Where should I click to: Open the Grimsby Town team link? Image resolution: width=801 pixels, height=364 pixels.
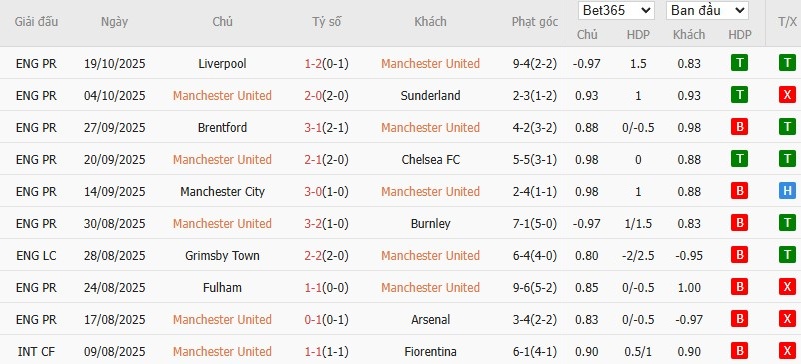point(222,255)
